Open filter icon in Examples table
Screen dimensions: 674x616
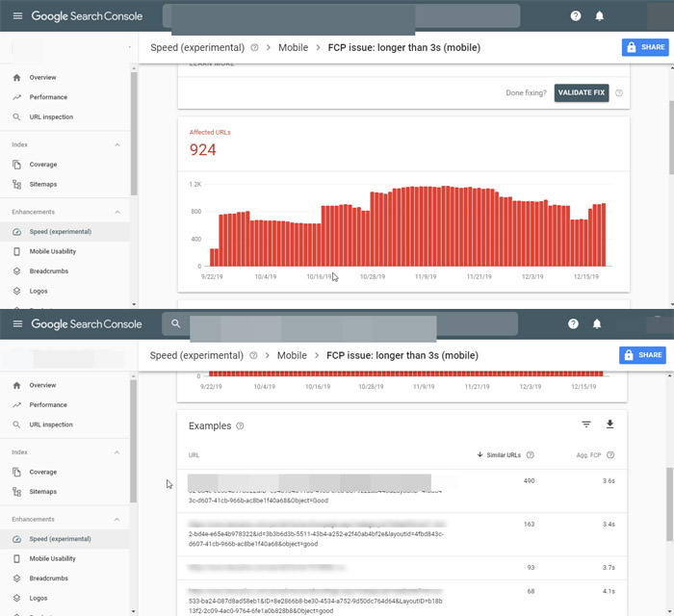(585, 424)
